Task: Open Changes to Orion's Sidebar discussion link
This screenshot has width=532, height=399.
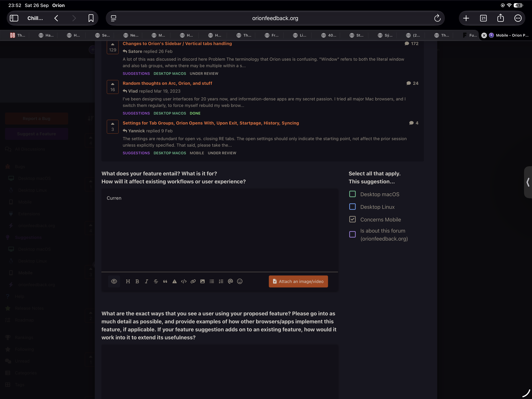Action: click(x=177, y=44)
